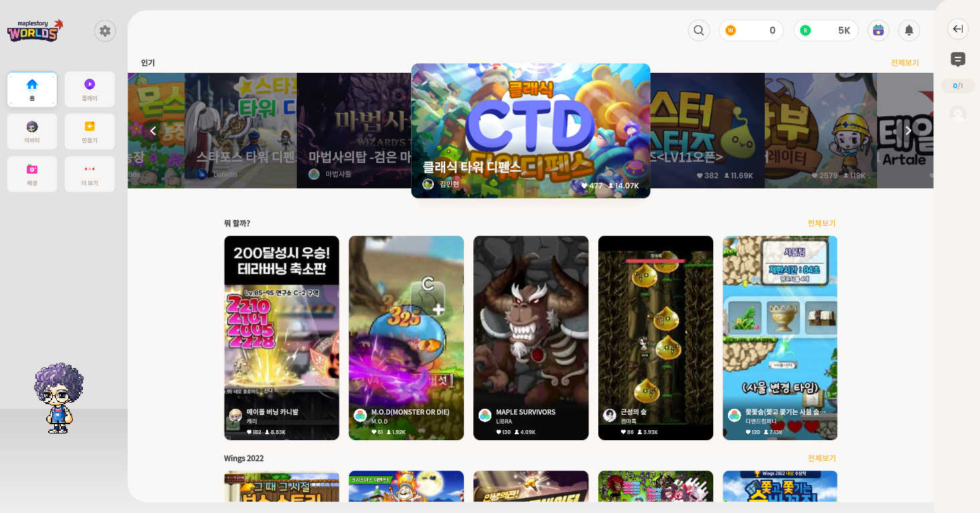980x513 pixels.
Task: Open the 메이플 버닝 카니발 game card
Action: 281,337
